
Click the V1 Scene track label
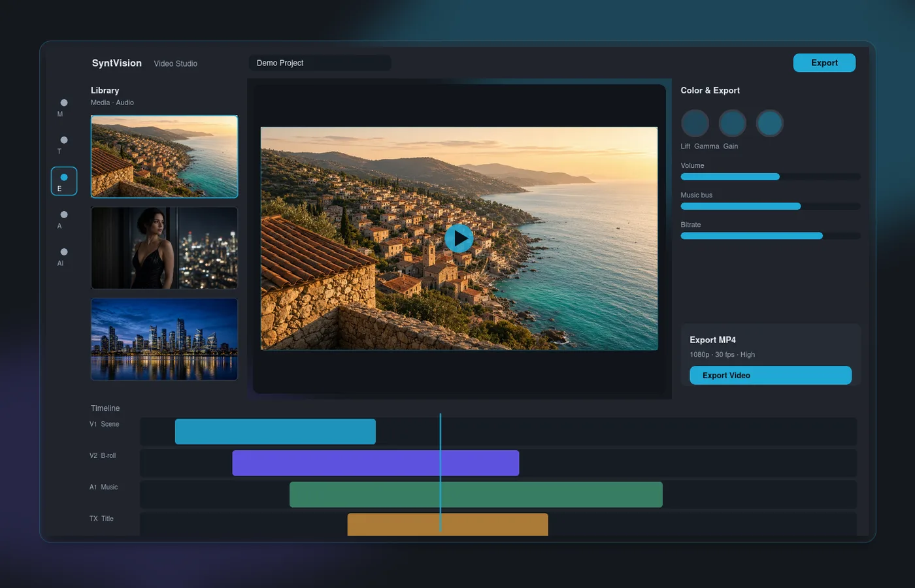tap(105, 424)
